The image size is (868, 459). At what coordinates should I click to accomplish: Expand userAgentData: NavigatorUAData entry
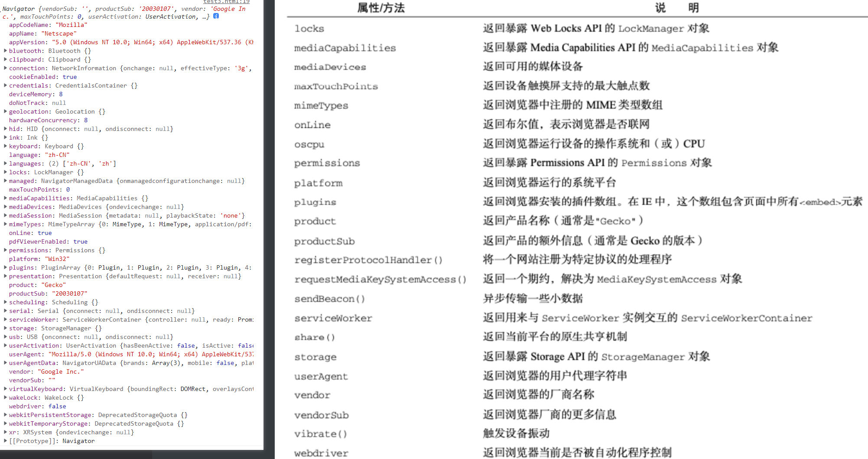click(5, 363)
